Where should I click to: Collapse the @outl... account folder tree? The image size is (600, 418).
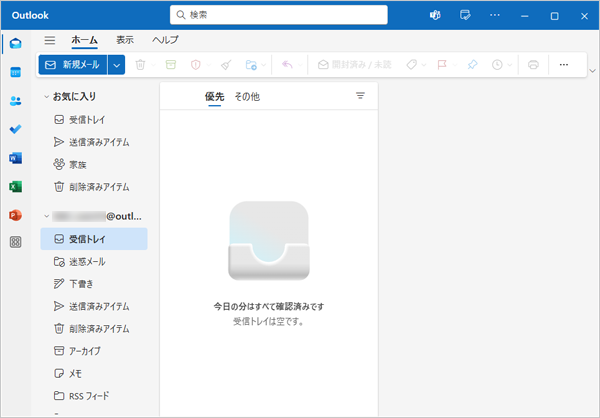(46, 216)
